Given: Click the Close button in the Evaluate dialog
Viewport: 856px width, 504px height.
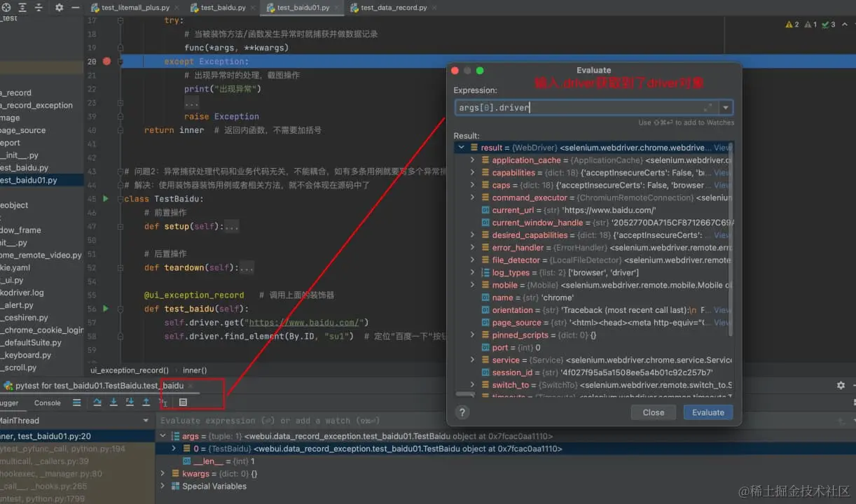Looking at the screenshot, I should pos(654,412).
